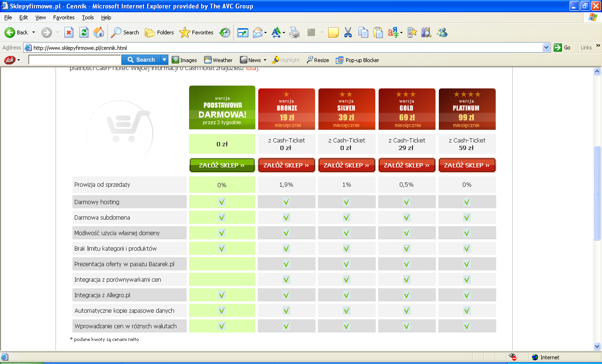602x364 pixels.
Task: Open the Ask logo dropdown arrow
Action: click(x=18, y=60)
